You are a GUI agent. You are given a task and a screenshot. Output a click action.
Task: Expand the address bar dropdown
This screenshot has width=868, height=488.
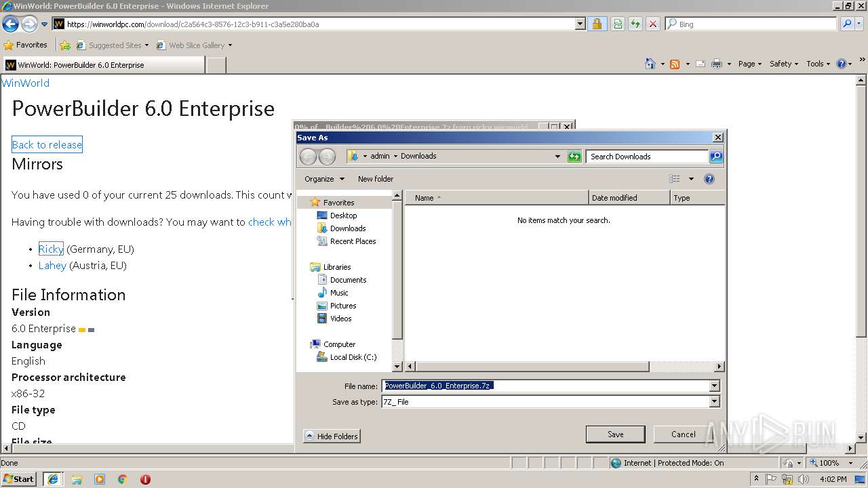[x=580, y=24]
